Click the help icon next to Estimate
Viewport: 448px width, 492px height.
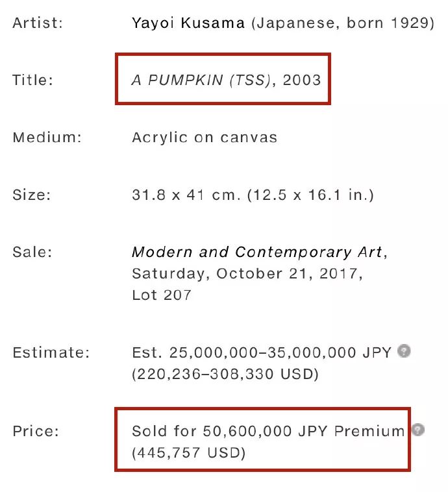[x=404, y=351]
